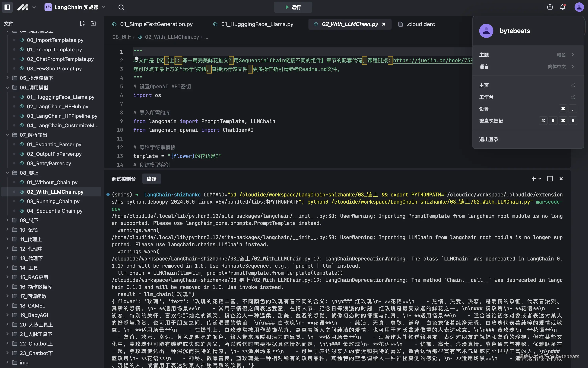The height and width of the screenshot is (368, 588).
Task: Open the notifications bell icon
Action: click(x=563, y=7)
